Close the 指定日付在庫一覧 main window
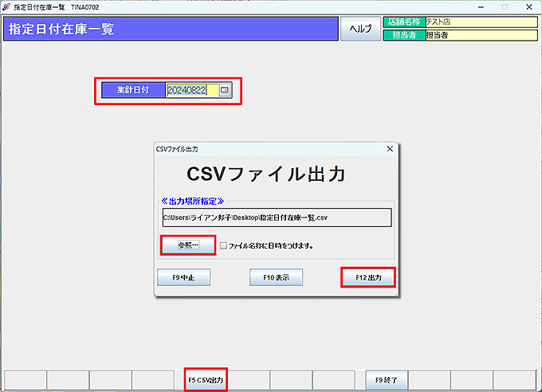This screenshot has width=542, height=392. coord(529,7)
